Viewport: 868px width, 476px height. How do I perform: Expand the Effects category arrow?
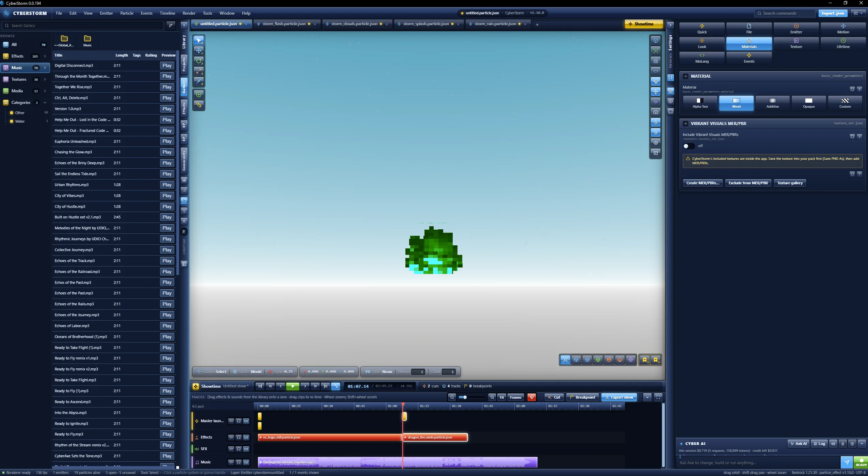[x=45, y=56]
